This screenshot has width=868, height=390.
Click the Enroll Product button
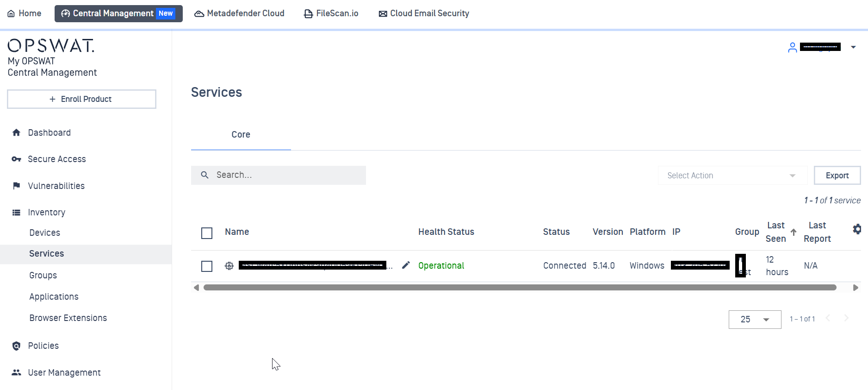(x=81, y=99)
